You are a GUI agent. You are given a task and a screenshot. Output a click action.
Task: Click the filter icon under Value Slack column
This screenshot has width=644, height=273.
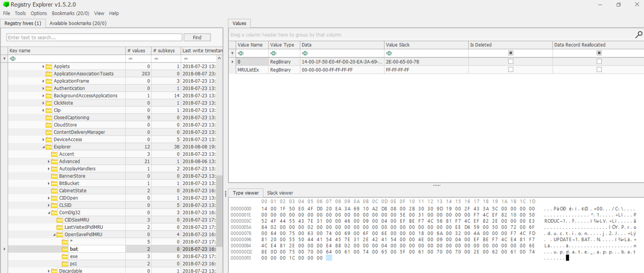[389, 53]
